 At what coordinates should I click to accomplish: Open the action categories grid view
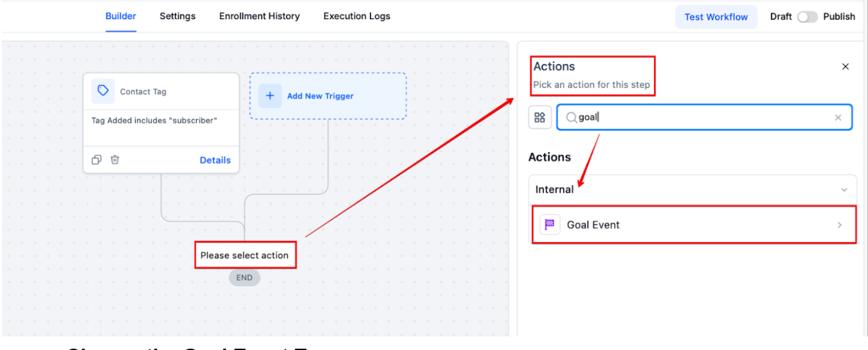coord(540,117)
